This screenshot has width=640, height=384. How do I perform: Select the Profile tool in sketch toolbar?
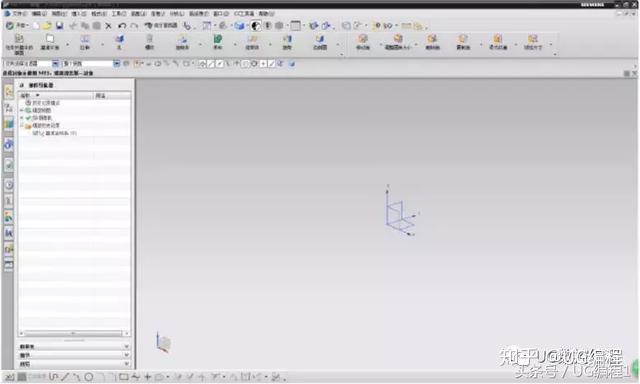pos(53,377)
